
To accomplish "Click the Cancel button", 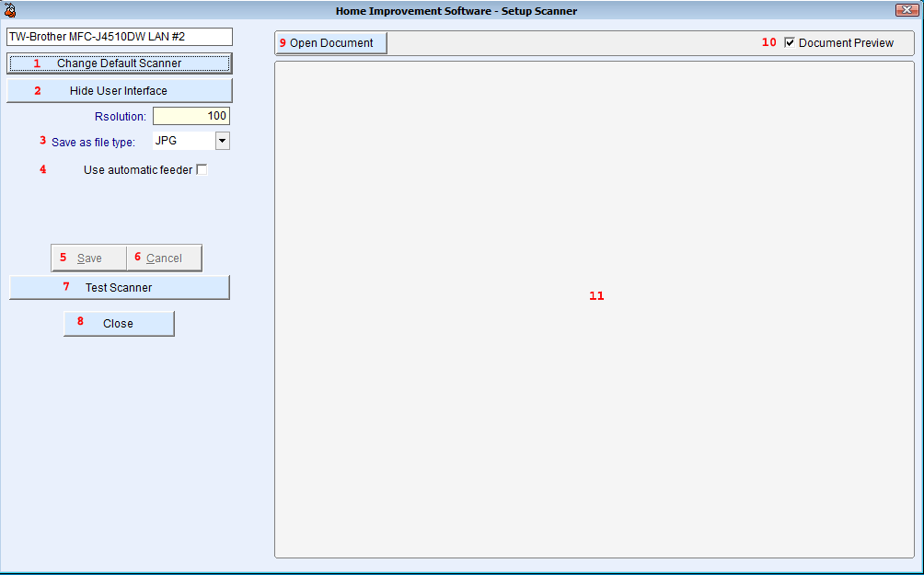I will [x=165, y=258].
